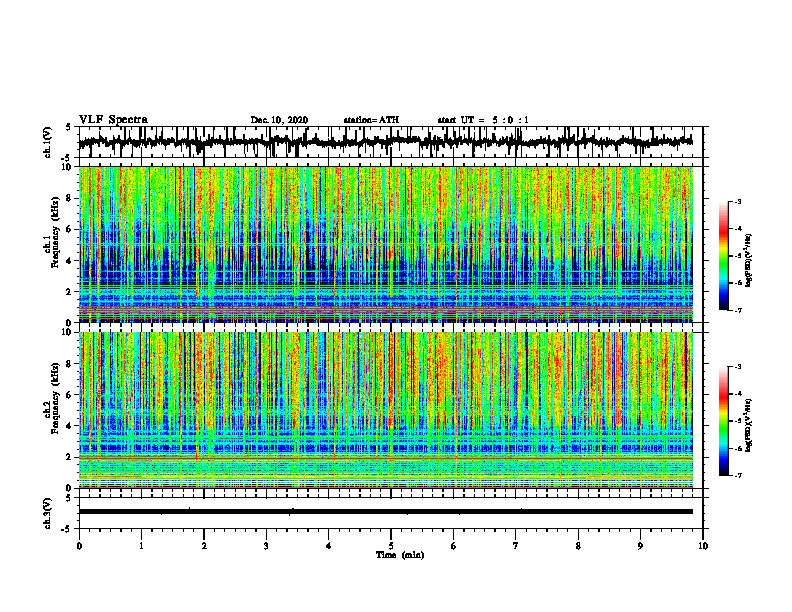Click the ch.2 colorbar "log(PSD)" label
This screenshot has width=792, height=612.
pyautogui.click(x=749, y=425)
